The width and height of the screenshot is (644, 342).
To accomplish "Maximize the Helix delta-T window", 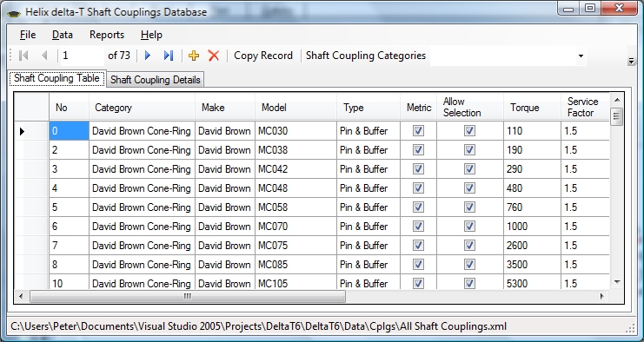I will click(x=590, y=8).
